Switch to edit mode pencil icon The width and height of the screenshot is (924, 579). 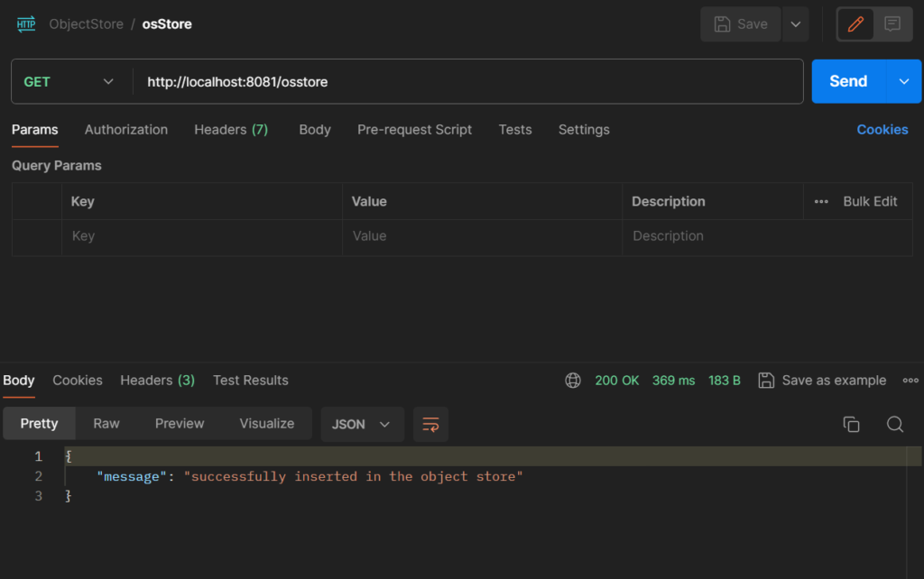point(855,24)
